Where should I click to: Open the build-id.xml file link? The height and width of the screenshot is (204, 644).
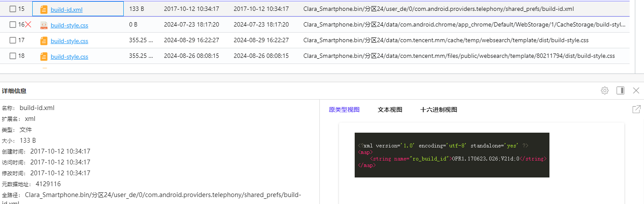66,10
